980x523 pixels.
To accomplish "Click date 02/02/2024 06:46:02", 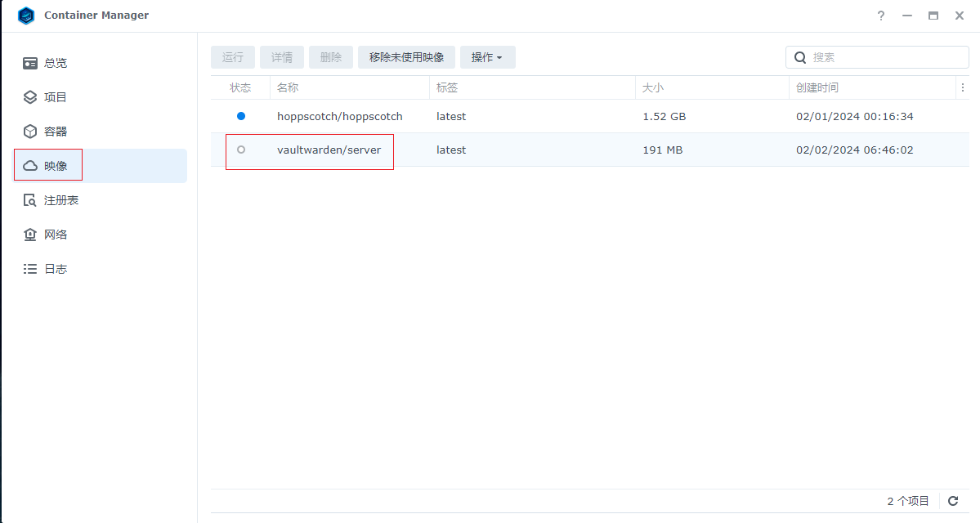I will tap(855, 150).
